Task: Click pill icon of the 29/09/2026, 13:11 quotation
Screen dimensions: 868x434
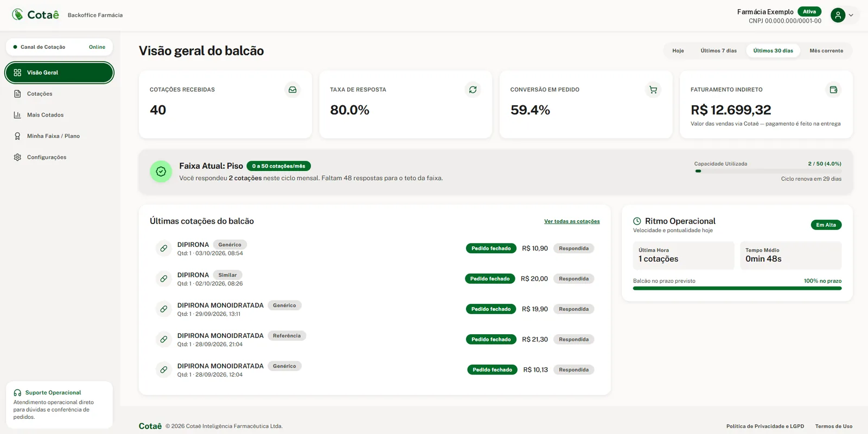Action: 163,309
